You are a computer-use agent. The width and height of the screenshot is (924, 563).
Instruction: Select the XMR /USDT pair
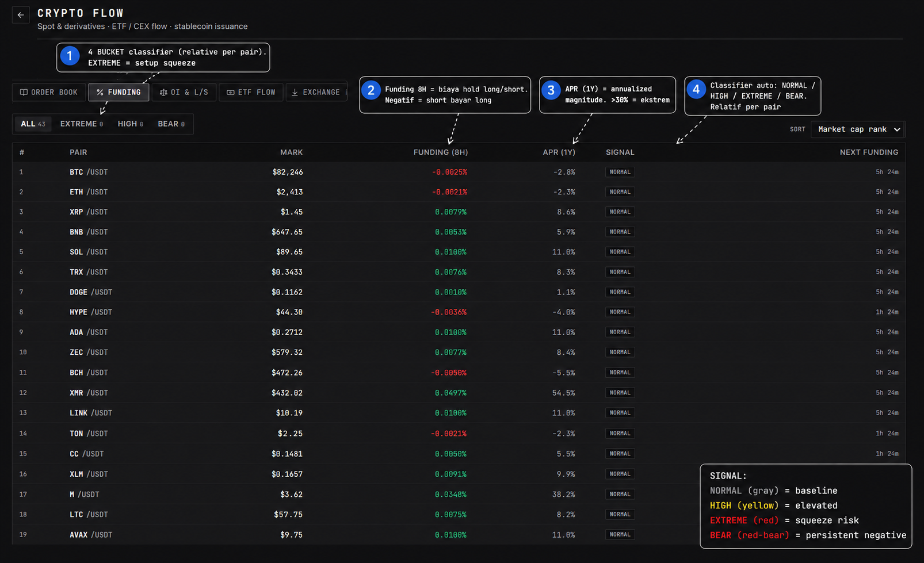click(x=89, y=393)
